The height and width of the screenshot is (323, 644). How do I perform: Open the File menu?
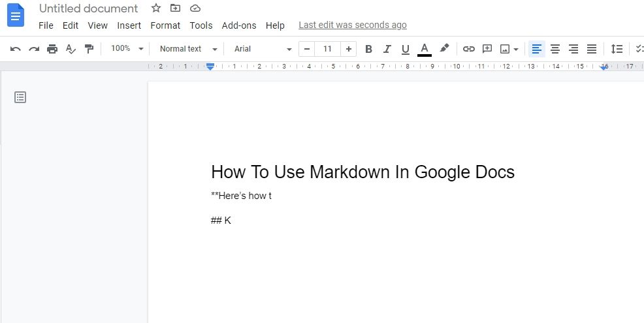pyautogui.click(x=46, y=25)
